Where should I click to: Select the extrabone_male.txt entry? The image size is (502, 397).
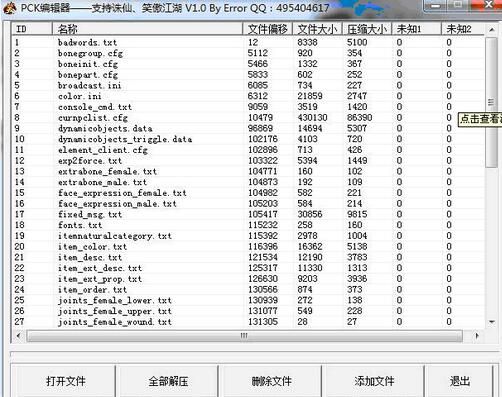[248, 182]
